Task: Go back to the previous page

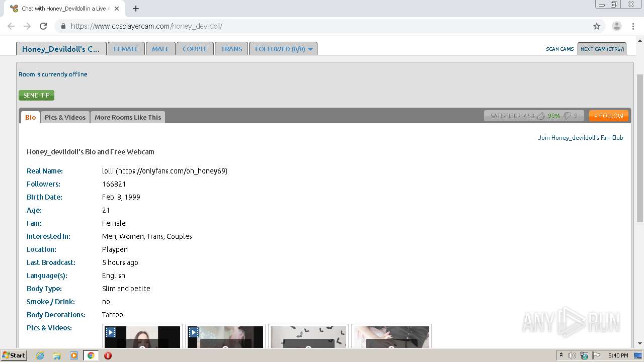Action: click(x=11, y=26)
